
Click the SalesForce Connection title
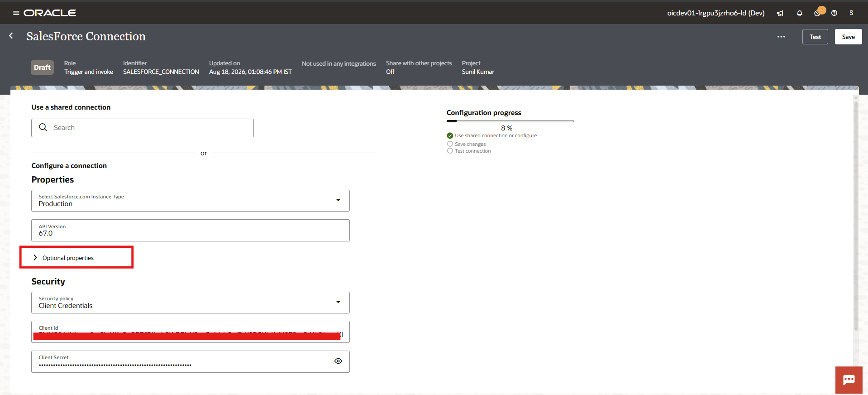point(86,36)
